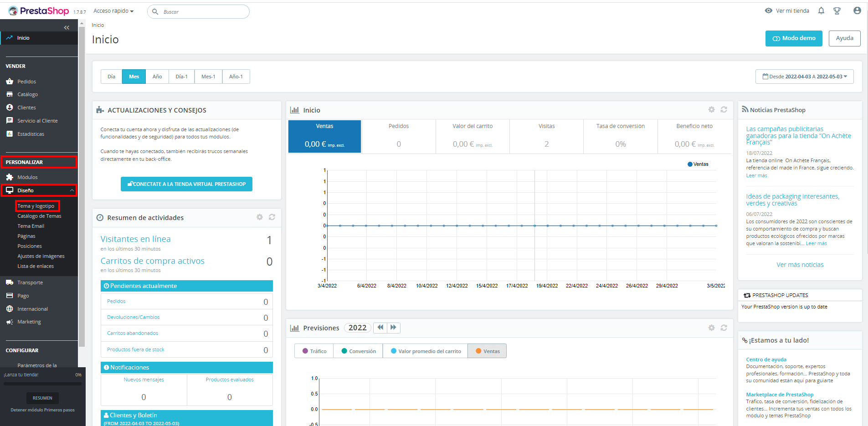Show the Ventas KPI tab in chart
The height and width of the screenshot is (426, 868).
click(324, 136)
